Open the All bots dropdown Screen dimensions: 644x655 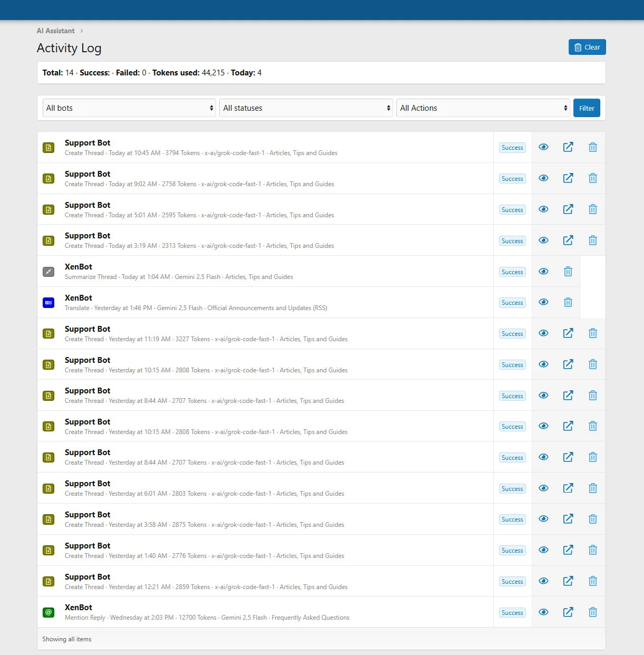coord(129,108)
